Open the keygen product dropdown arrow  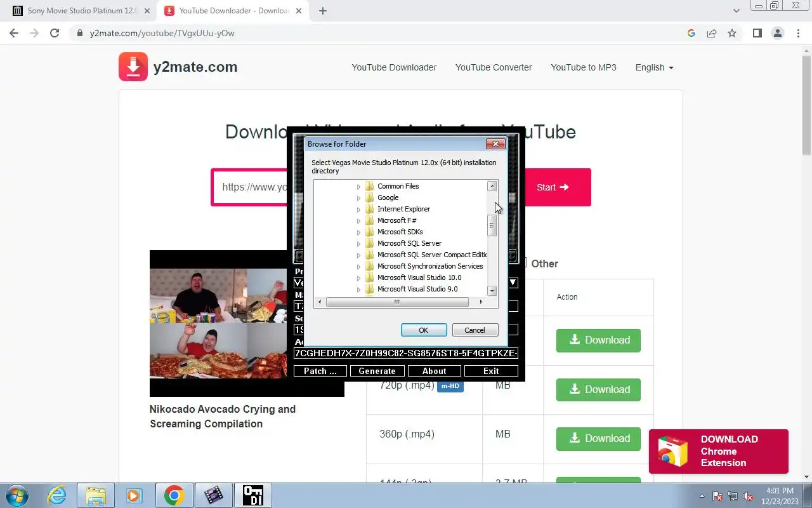pos(513,283)
